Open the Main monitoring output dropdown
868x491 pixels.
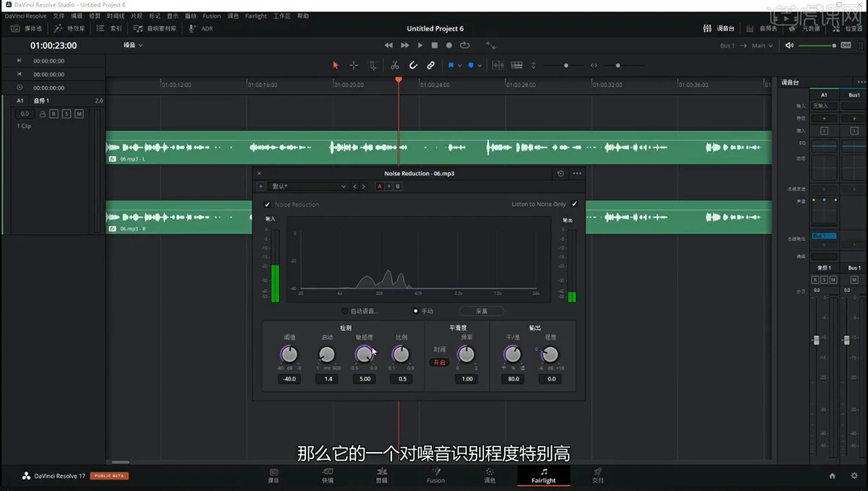(x=762, y=46)
